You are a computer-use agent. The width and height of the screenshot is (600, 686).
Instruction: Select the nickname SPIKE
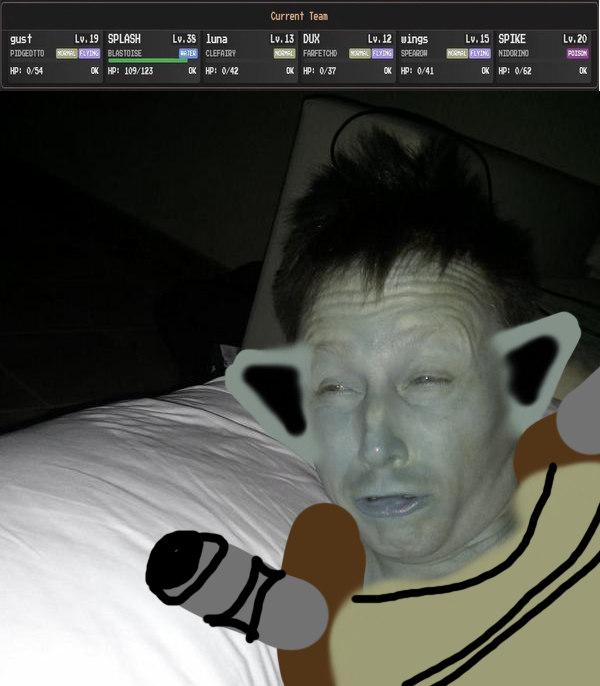pos(512,39)
